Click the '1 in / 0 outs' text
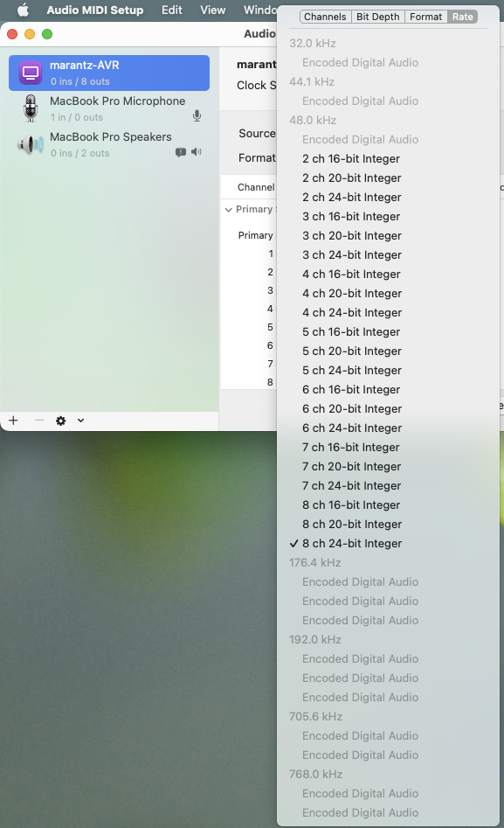Image resolution: width=504 pixels, height=828 pixels. point(77,117)
